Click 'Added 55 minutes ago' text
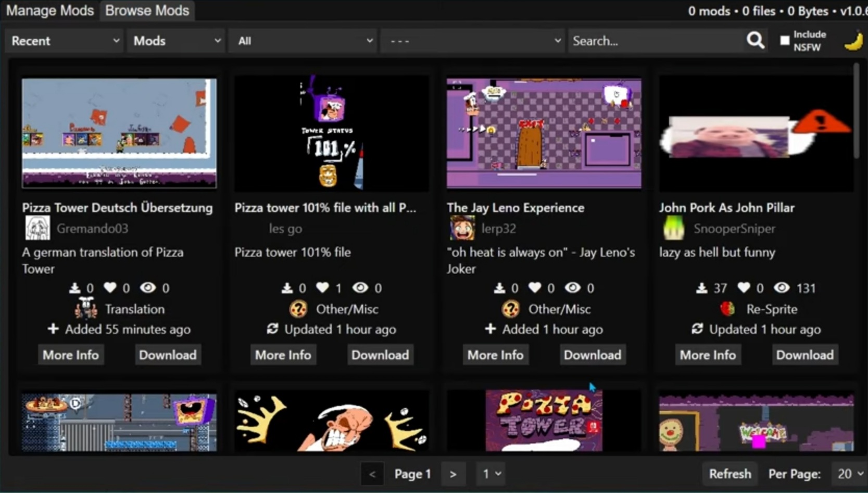The height and width of the screenshot is (493, 868). 128,329
